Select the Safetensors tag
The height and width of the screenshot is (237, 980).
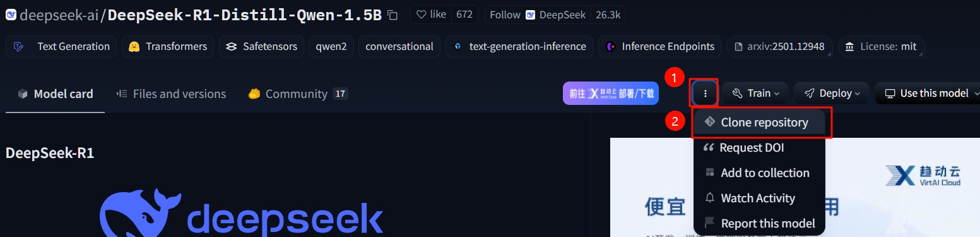[261, 46]
